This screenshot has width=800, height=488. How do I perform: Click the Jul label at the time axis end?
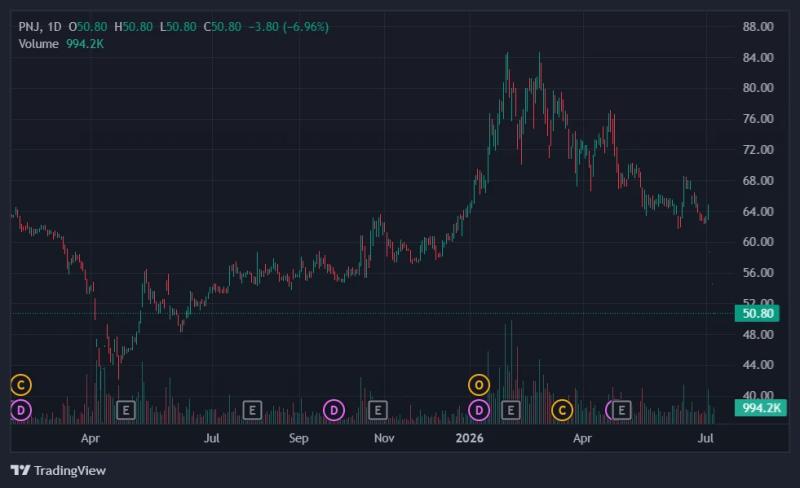[706, 438]
